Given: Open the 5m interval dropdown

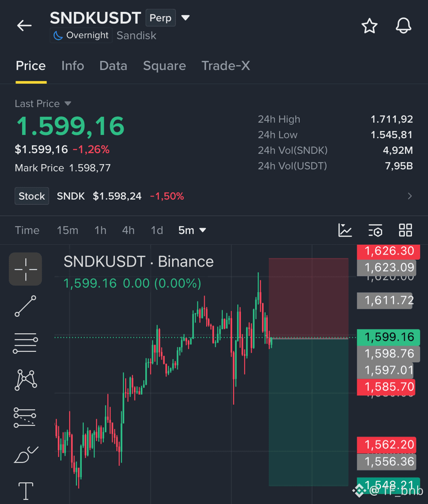Looking at the screenshot, I should 192,230.
